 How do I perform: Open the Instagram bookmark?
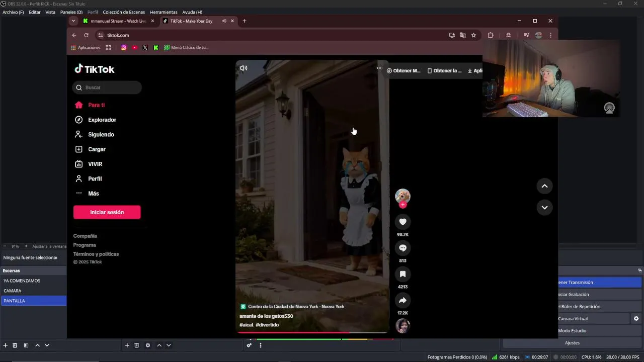124,48
